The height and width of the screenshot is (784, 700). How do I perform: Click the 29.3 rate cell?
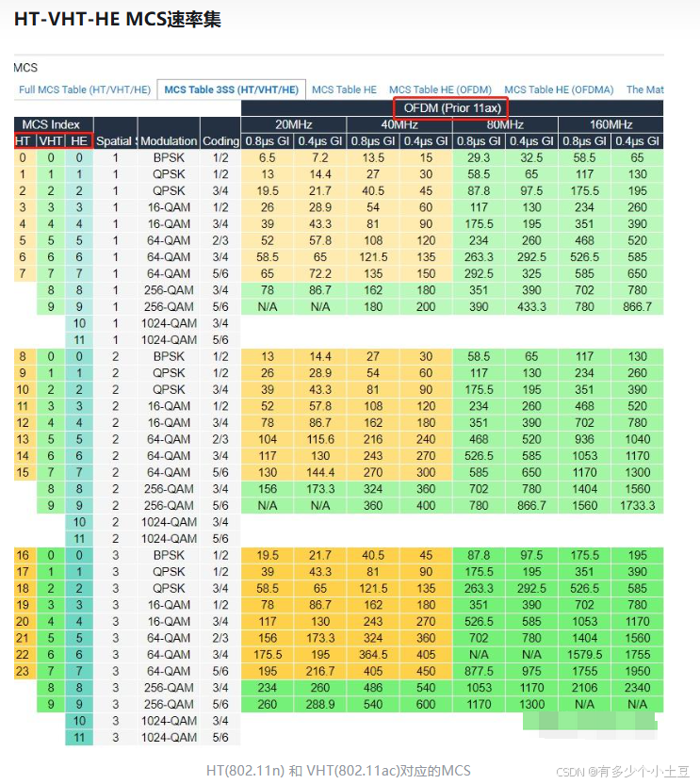(x=479, y=157)
